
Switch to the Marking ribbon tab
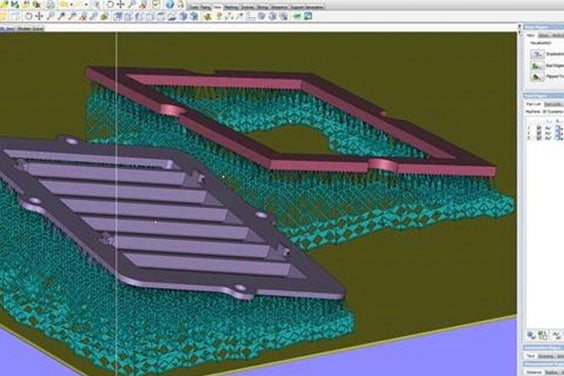(x=232, y=7)
